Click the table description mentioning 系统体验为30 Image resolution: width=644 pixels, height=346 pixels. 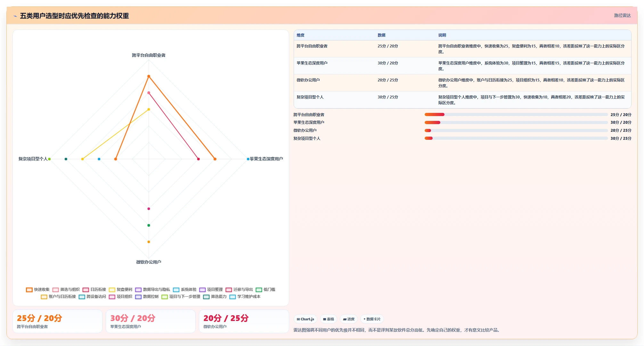(532, 66)
